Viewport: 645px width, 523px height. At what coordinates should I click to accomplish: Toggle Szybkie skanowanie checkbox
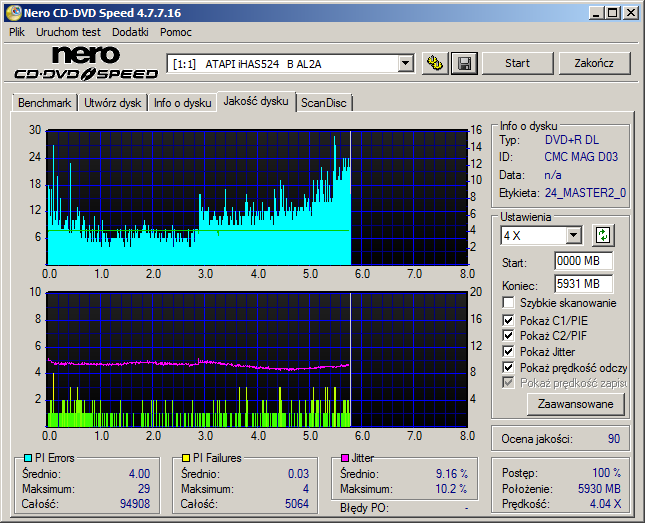508,303
